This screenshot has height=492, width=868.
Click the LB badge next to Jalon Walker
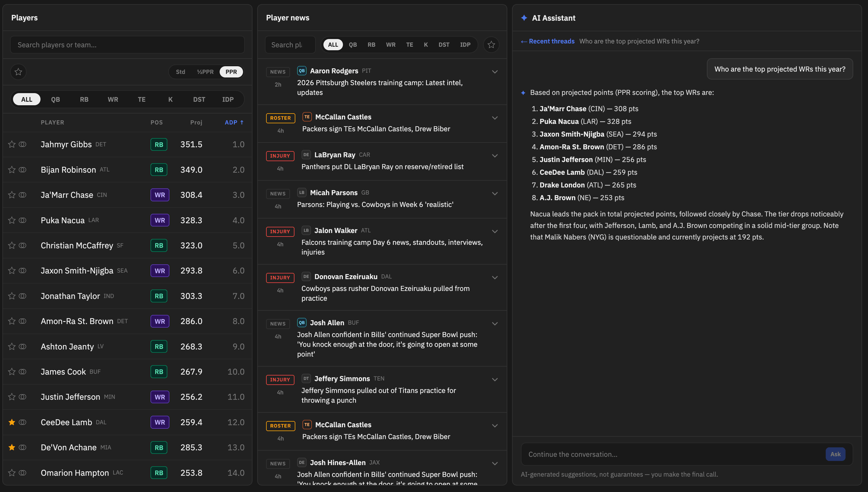coord(306,230)
